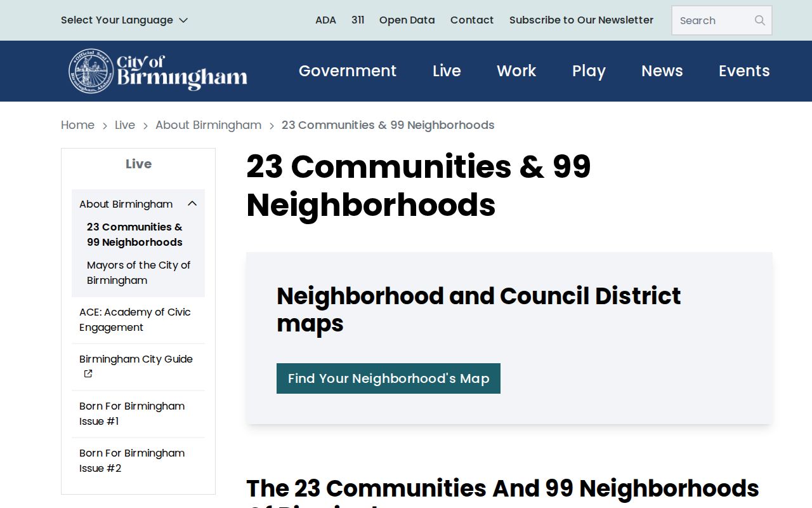
Task: Open the Work main menu
Action: [516, 71]
